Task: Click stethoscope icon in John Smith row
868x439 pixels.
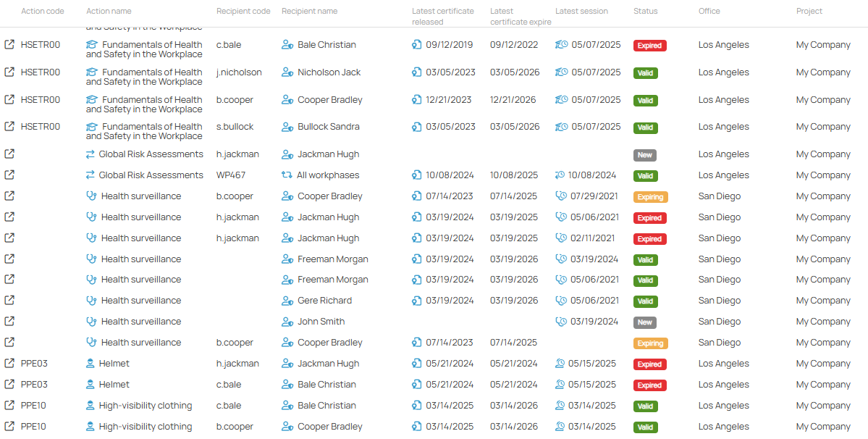Action: (92, 322)
